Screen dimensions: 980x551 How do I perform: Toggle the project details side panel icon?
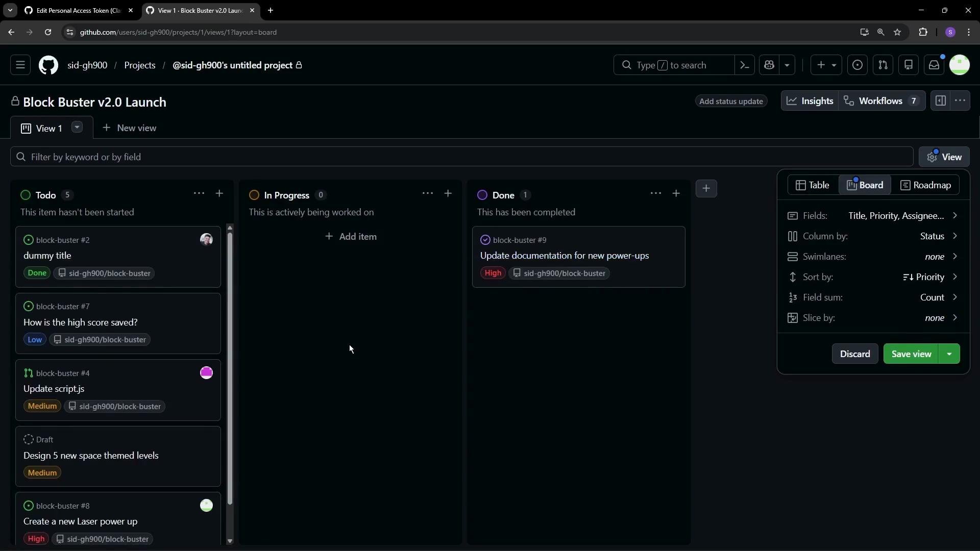click(941, 101)
